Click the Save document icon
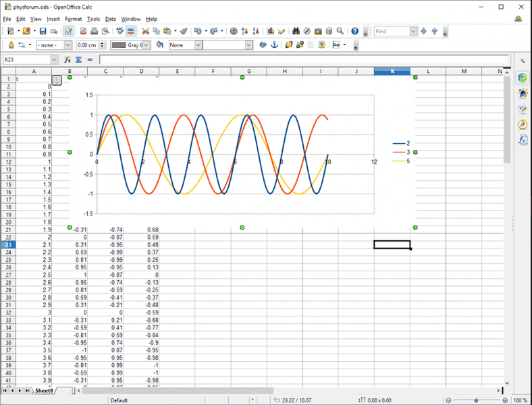The width and height of the screenshot is (532, 405). click(x=43, y=31)
